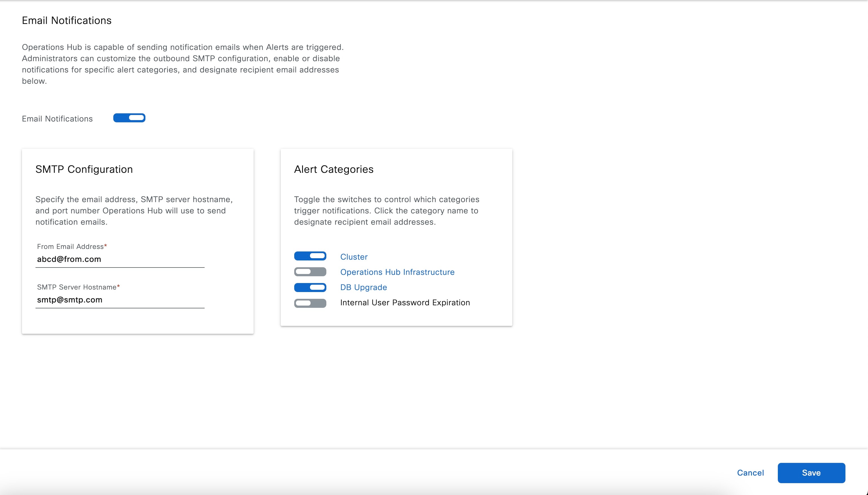Turn off the Cluster alert toggle
Screen dimensions: 868x495
click(x=310, y=256)
